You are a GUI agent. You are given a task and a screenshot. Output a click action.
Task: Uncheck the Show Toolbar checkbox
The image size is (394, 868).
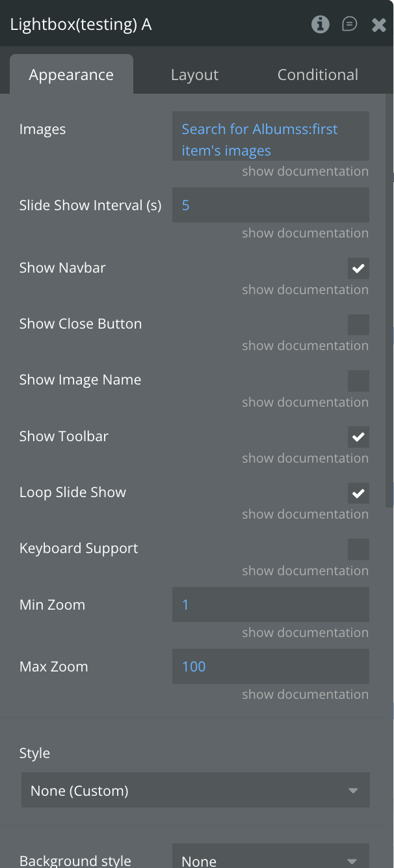tap(358, 437)
